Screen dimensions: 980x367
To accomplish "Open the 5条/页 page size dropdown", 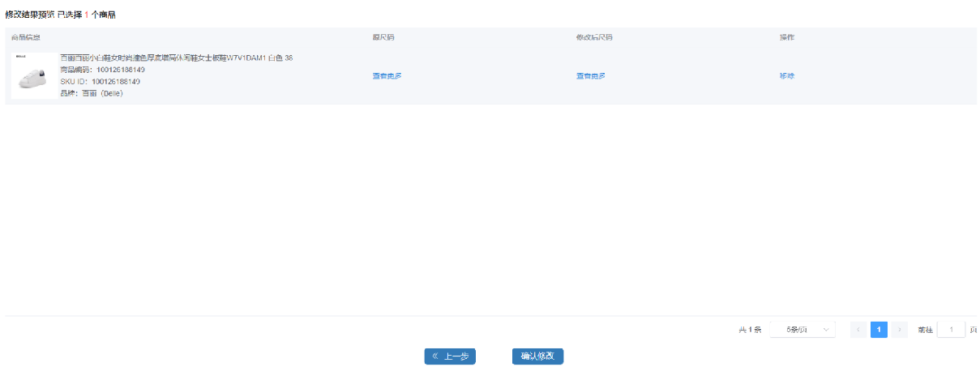I will click(x=802, y=330).
